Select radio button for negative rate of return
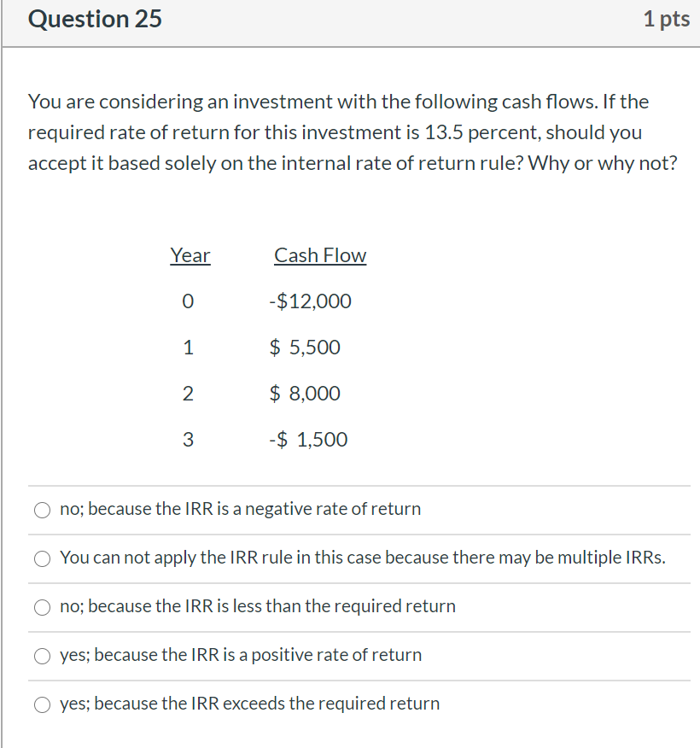Image resolution: width=700 pixels, height=748 pixels. (x=43, y=510)
